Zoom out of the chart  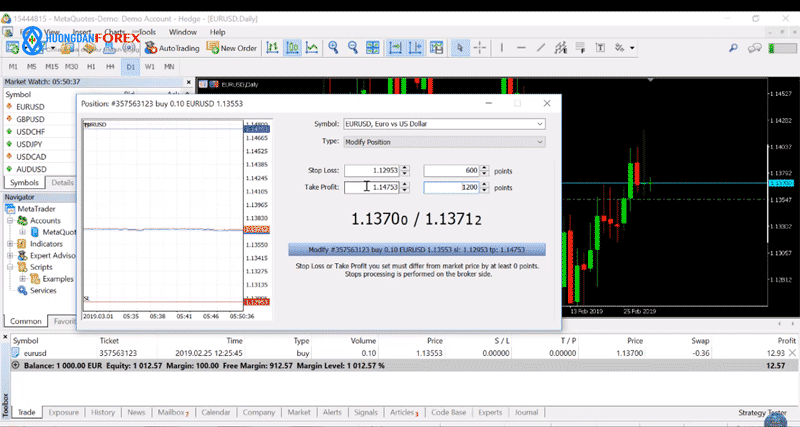(x=353, y=48)
